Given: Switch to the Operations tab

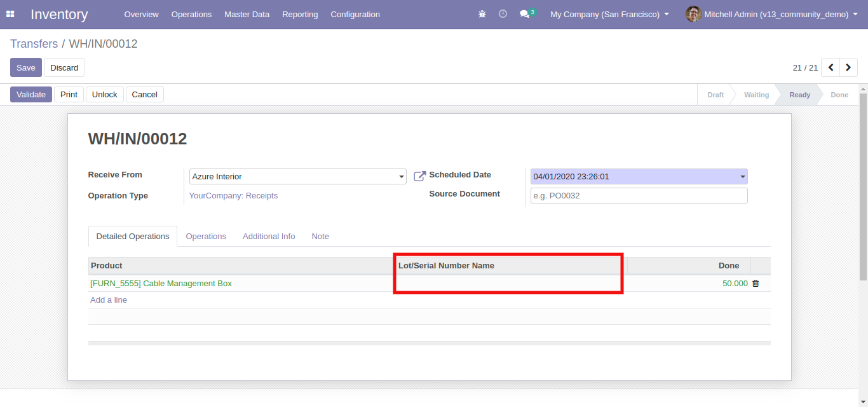Looking at the screenshot, I should [206, 237].
